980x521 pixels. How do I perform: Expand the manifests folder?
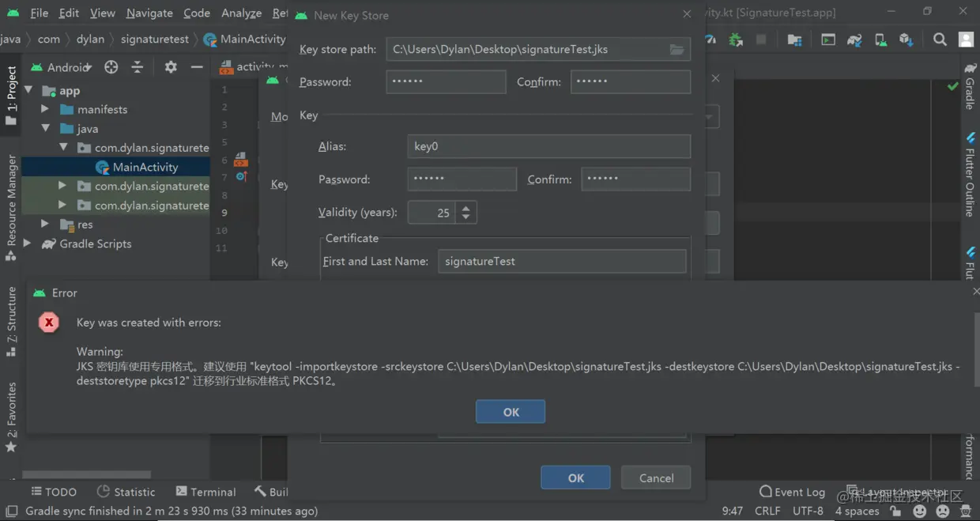[45, 109]
